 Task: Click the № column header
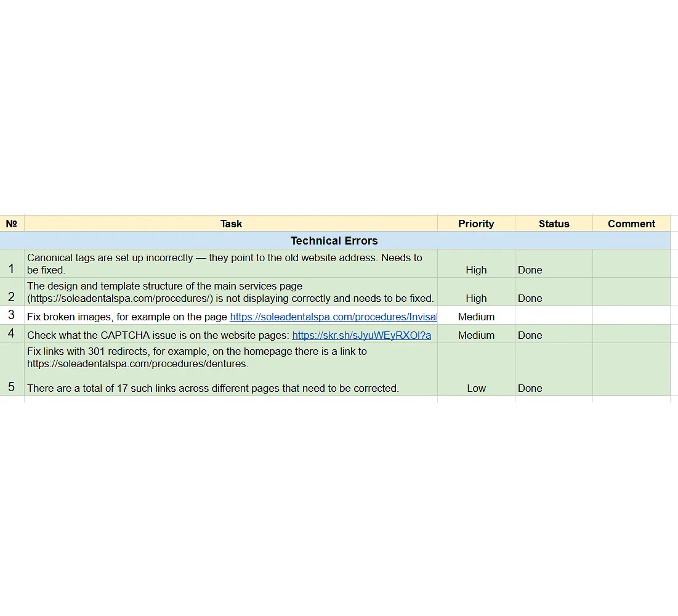12,223
